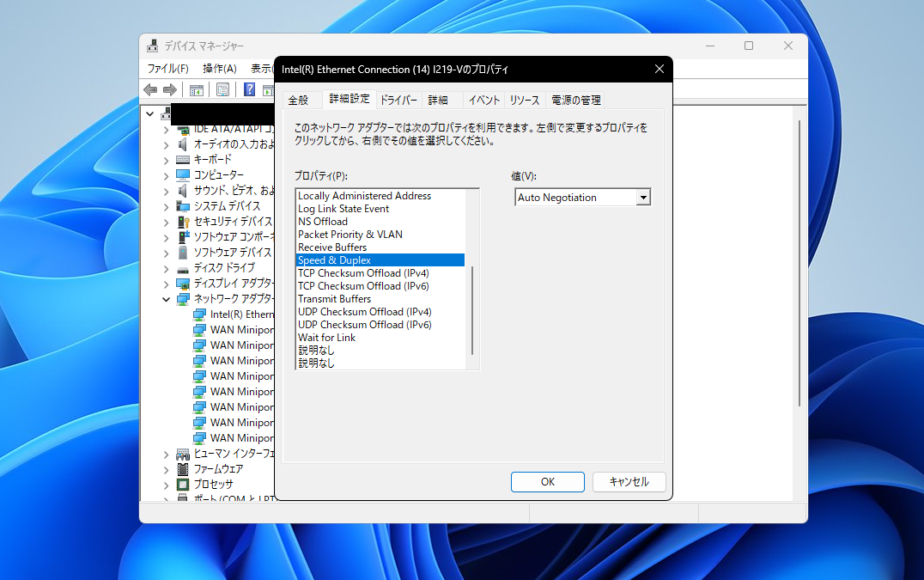Expand the キーボード category chevron

[167, 161]
